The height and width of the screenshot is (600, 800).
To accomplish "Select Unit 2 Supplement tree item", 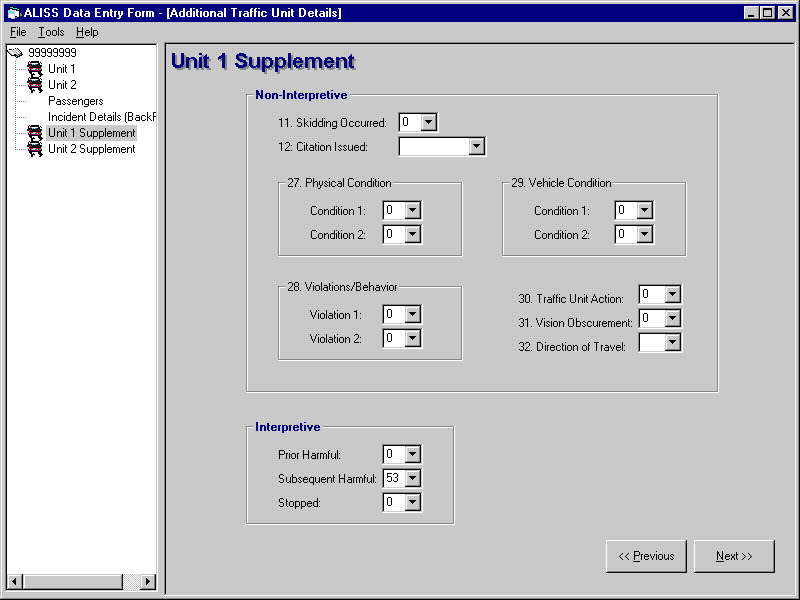I will [x=91, y=149].
